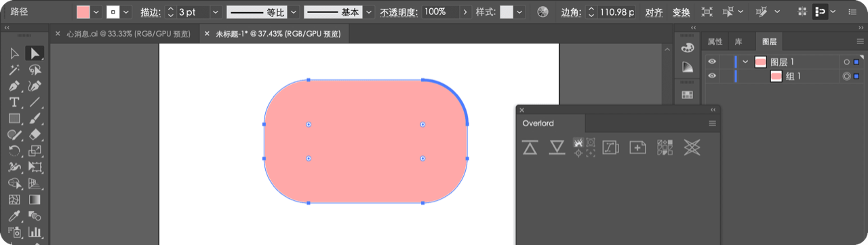Select the Selection tool black arrow
The width and height of the screenshot is (868, 245).
[14, 53]
